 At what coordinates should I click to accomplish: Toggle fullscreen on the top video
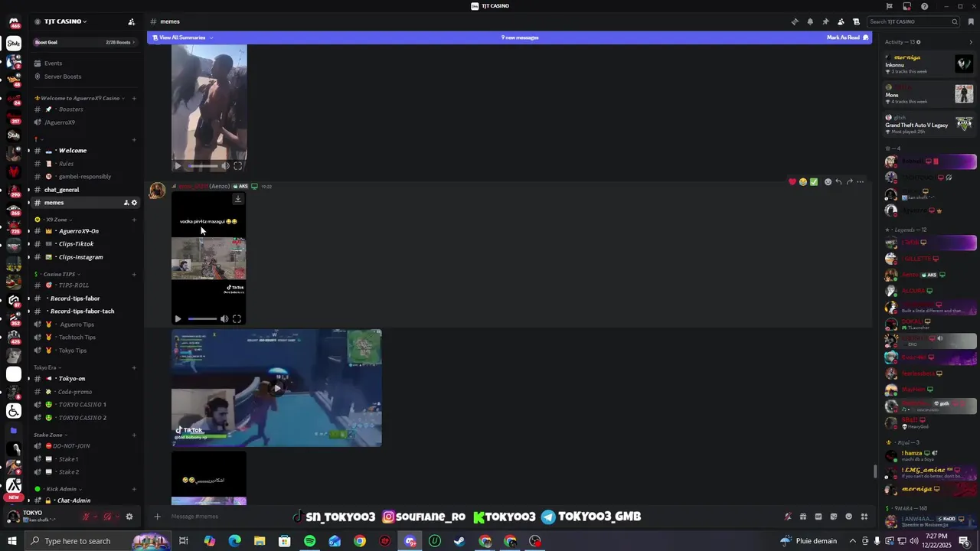238,166
